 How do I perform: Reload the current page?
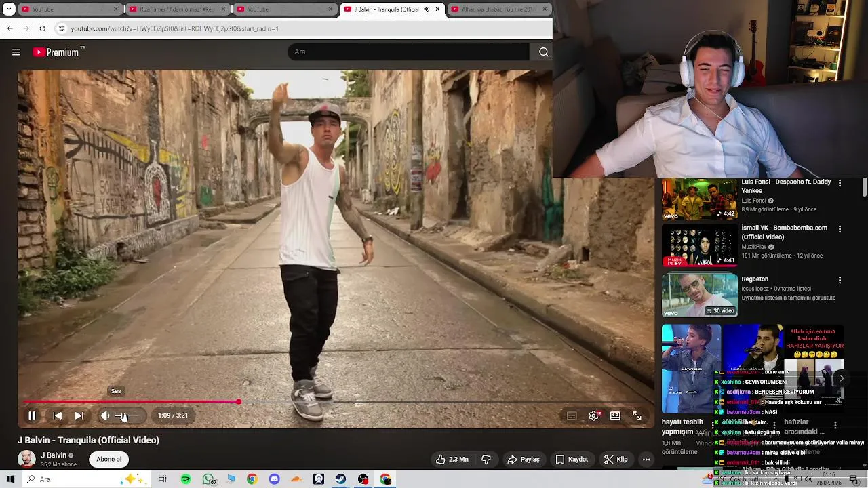[x=42, y=28]
